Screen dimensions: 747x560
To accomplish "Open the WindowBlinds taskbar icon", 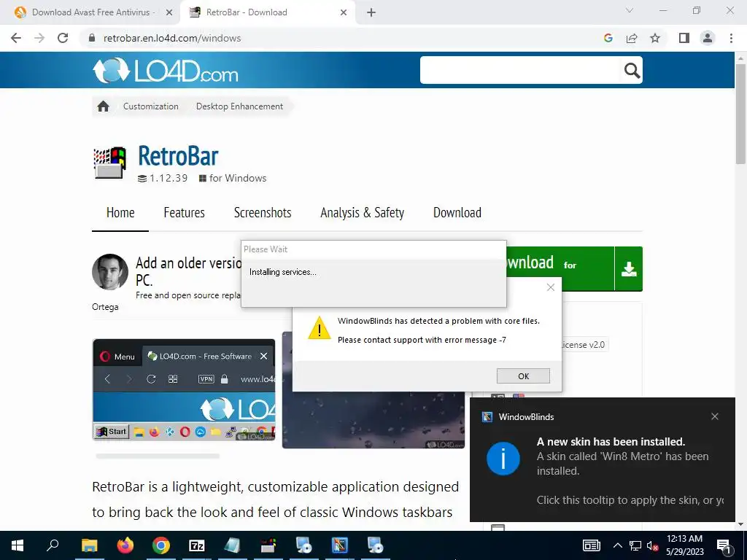I will 340,545.
